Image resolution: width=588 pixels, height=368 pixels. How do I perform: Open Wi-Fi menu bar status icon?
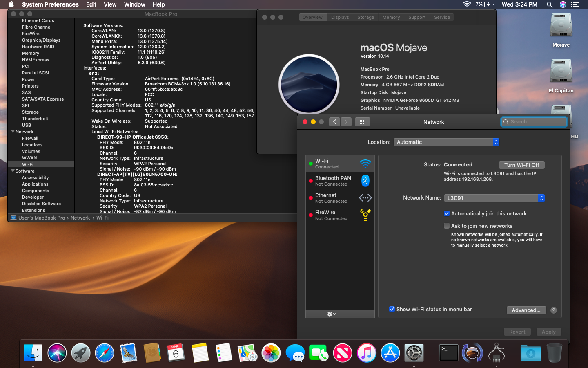tap(466, 4)
